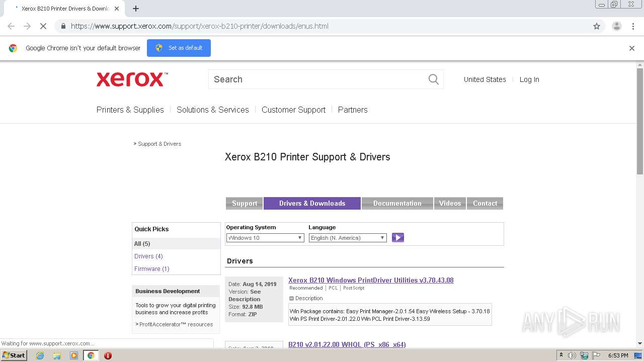Open Xerox B210 Windows PrintDriver Utilities link

(371, 280)
